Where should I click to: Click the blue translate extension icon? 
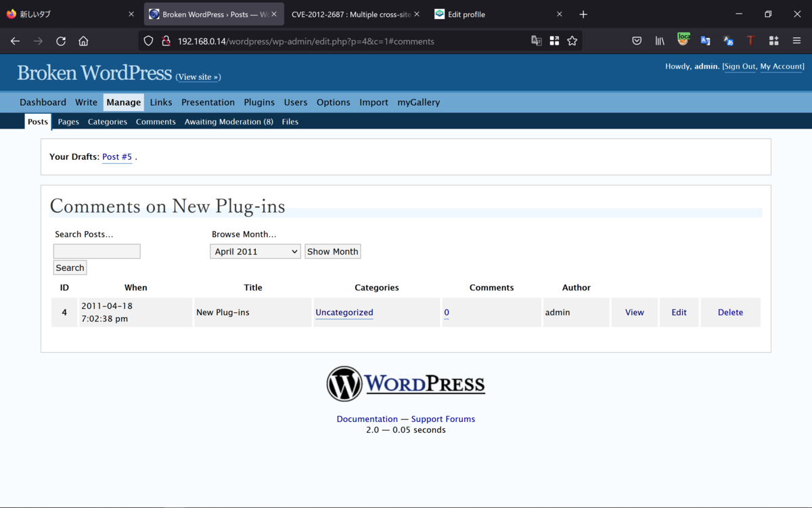click(706, 41)
